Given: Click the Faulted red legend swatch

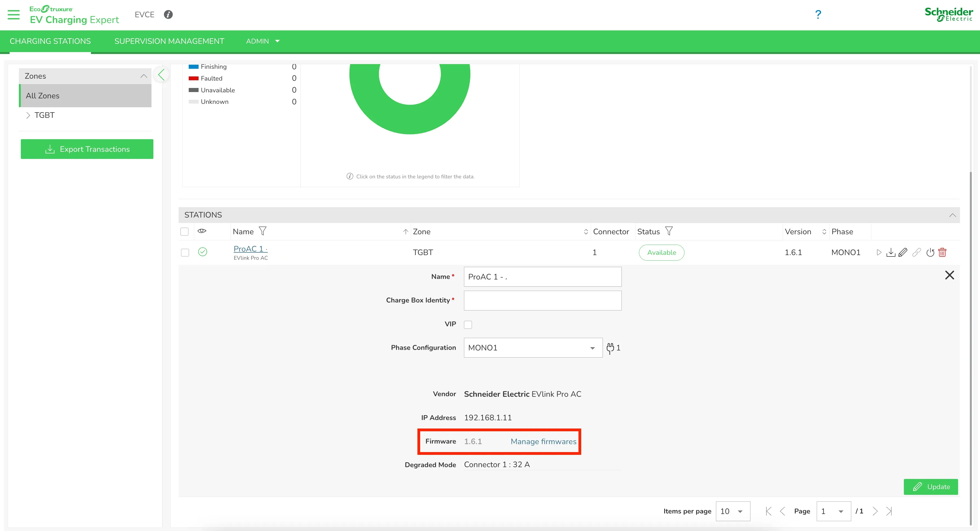Looking at the screenshot, I should [194, 78].
